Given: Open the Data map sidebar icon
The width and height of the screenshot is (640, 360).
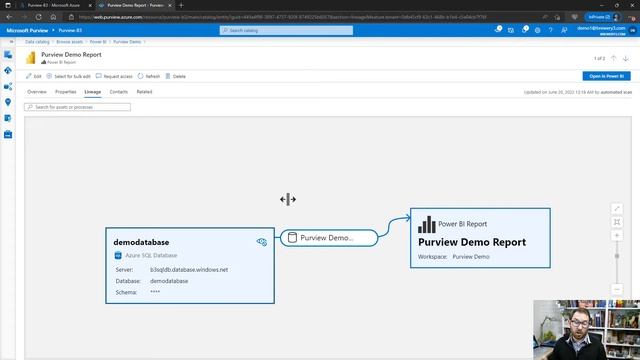Looking at the screenshot, I should point(8,71).
